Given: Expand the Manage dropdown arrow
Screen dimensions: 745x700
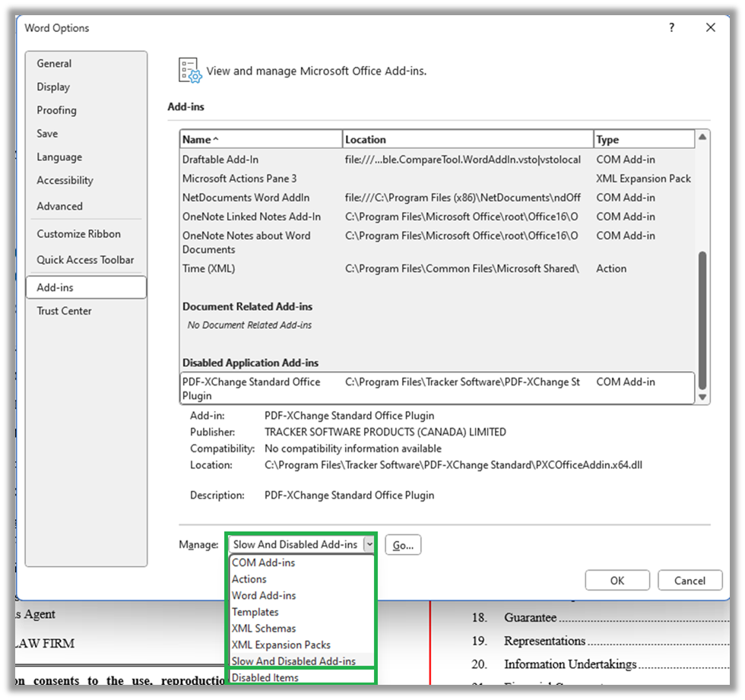Looking at the screenshot, I should [369, 544].
